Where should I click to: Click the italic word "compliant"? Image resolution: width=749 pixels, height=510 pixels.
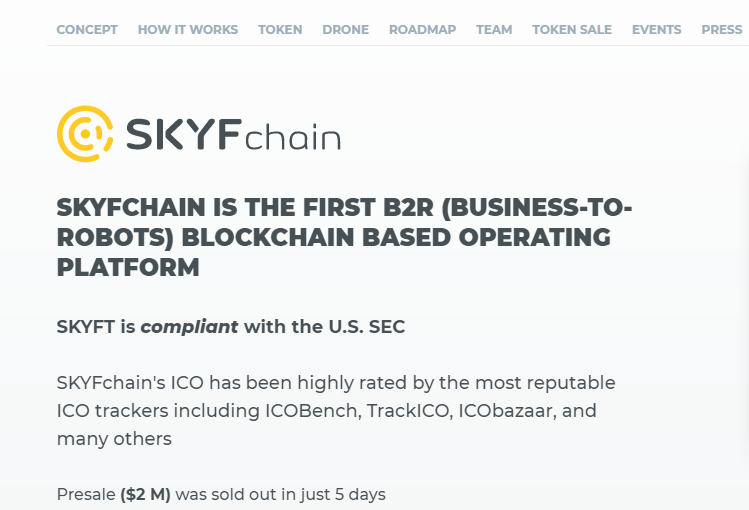coord(189,327)
